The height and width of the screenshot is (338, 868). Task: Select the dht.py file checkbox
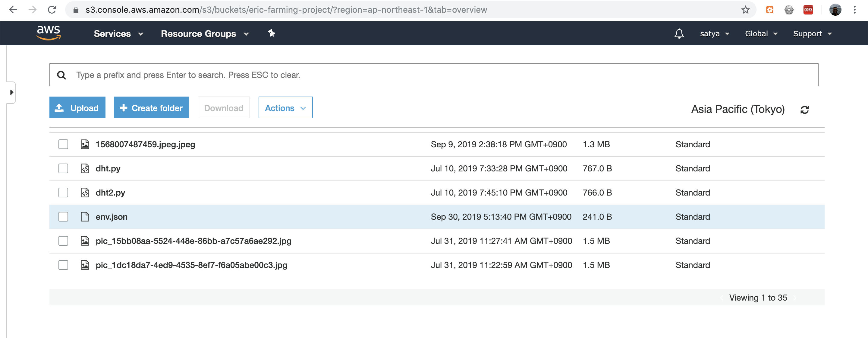click(63, 168)
